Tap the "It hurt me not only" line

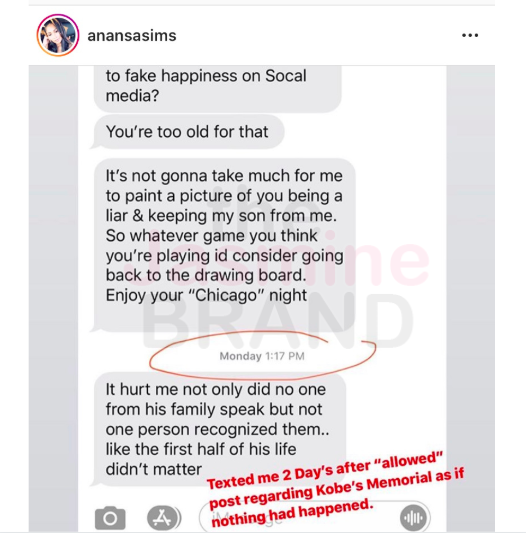click(216, 390)
